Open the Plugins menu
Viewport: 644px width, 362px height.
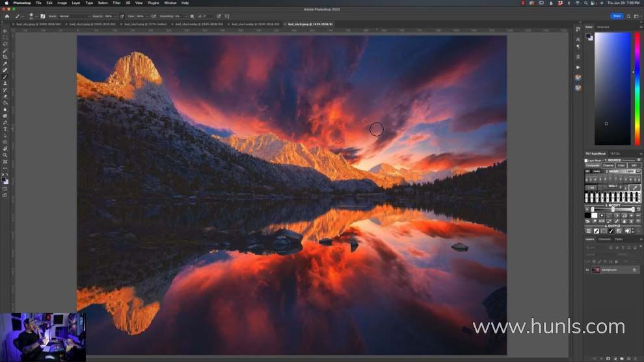click(x=154, y=3)
